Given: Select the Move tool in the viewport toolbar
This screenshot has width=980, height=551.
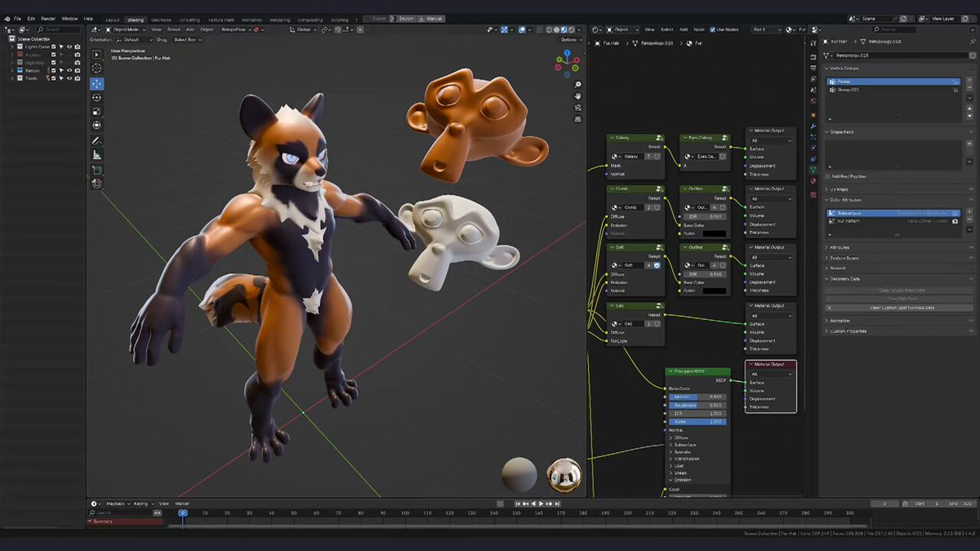Looking at the screenshot, I should click(97, 83).
